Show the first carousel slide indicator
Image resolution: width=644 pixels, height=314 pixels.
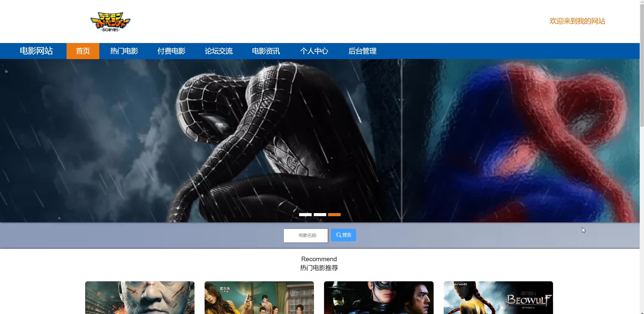pyautogui.click(x=305, y=215)
